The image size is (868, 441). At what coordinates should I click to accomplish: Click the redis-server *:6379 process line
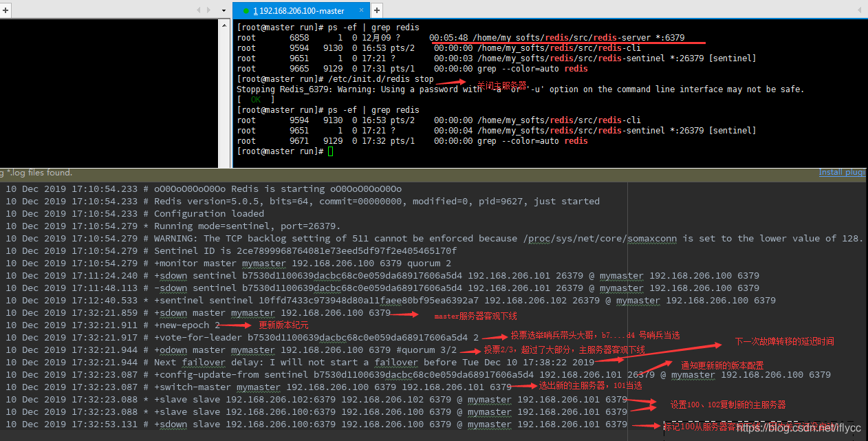pyautogui.click(x=461, y=38)
